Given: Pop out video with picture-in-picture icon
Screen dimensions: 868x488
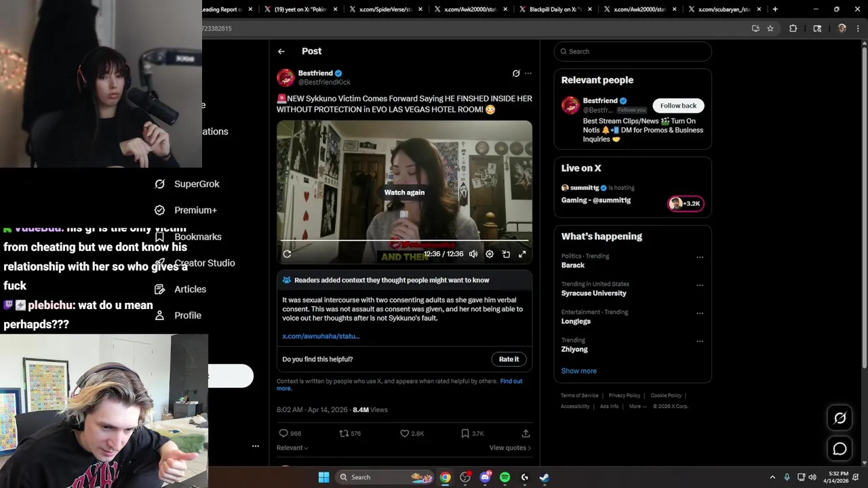Looking at the screenshot, I should click(506, 254).
